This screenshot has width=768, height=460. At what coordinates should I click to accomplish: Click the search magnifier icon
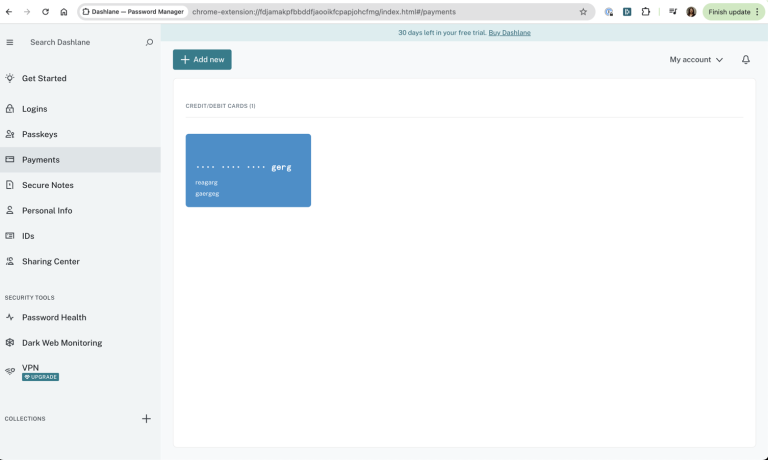pos(149,42)
